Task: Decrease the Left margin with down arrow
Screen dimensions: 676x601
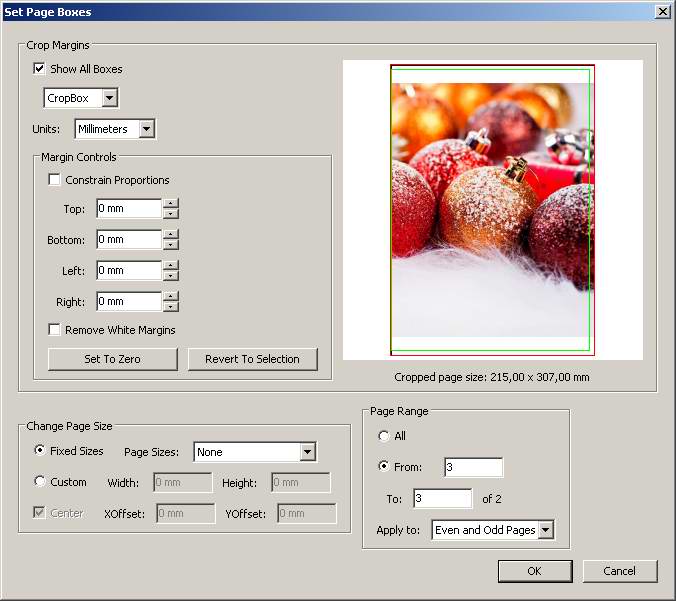Action: pyautogui.click(x=171, y=275)
